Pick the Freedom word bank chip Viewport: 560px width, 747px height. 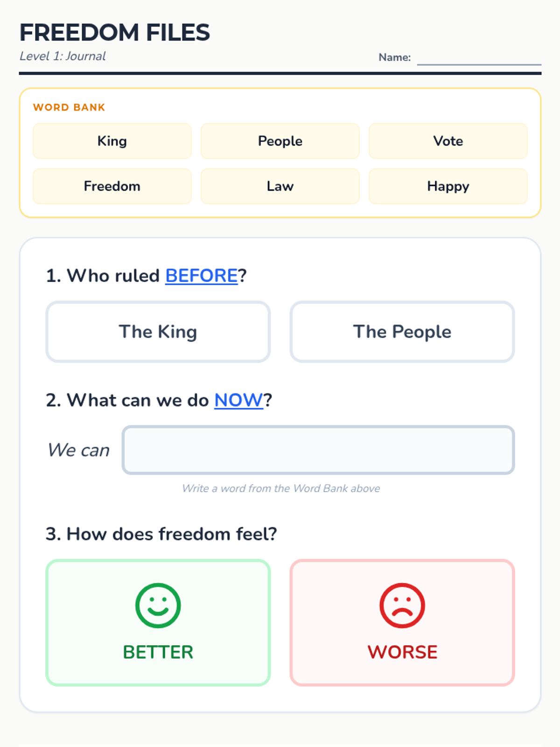pyautogui.click(x=112, y=186)
